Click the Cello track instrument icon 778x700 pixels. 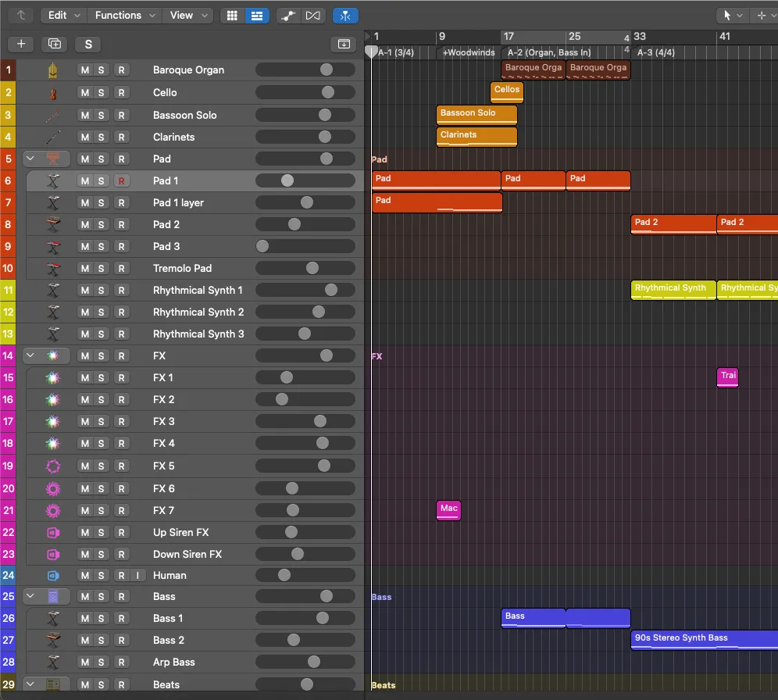tap(52, 93)
